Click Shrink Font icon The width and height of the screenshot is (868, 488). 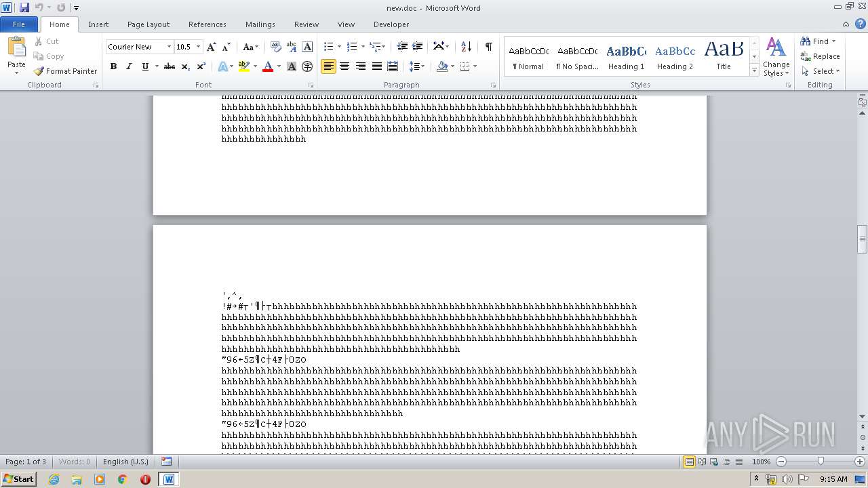(226, 47)
